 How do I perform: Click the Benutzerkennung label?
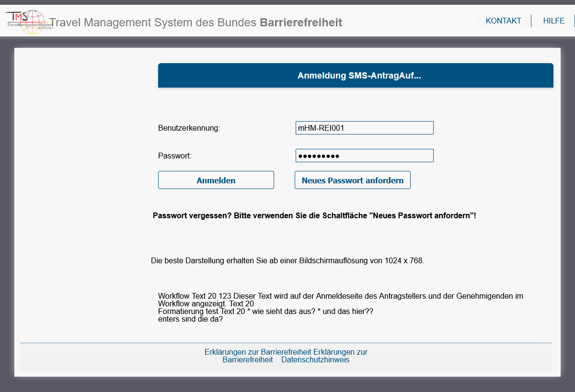[189, 128]
